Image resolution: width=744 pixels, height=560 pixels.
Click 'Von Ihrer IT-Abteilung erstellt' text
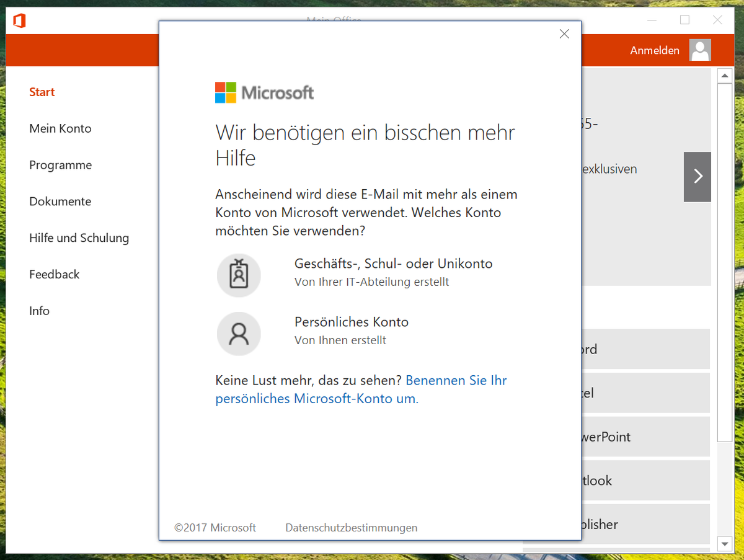[371, 282]
